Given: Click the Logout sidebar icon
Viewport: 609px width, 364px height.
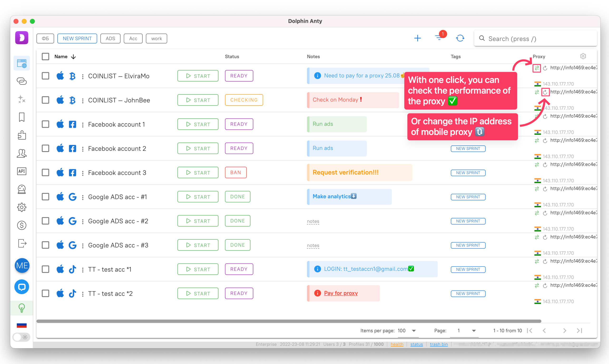Looking at the screenshot, I should click(x=22, y=243).
